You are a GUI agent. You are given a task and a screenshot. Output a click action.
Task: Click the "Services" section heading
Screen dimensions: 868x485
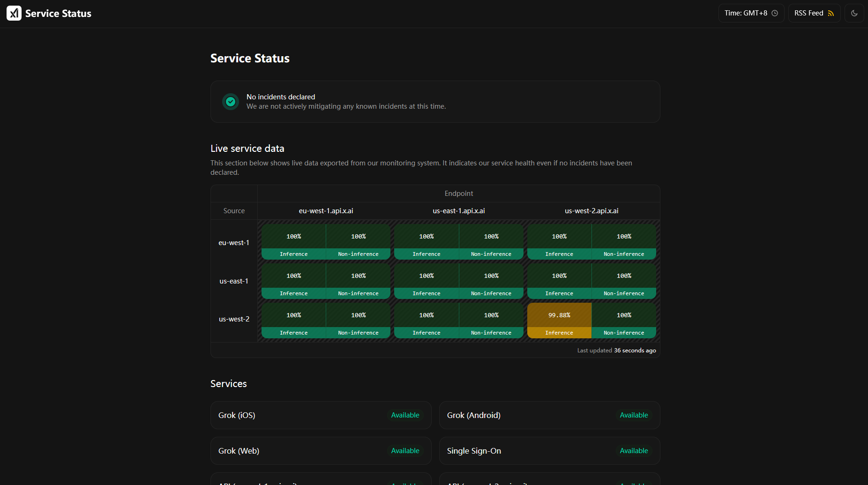click(x=229, y=384)
